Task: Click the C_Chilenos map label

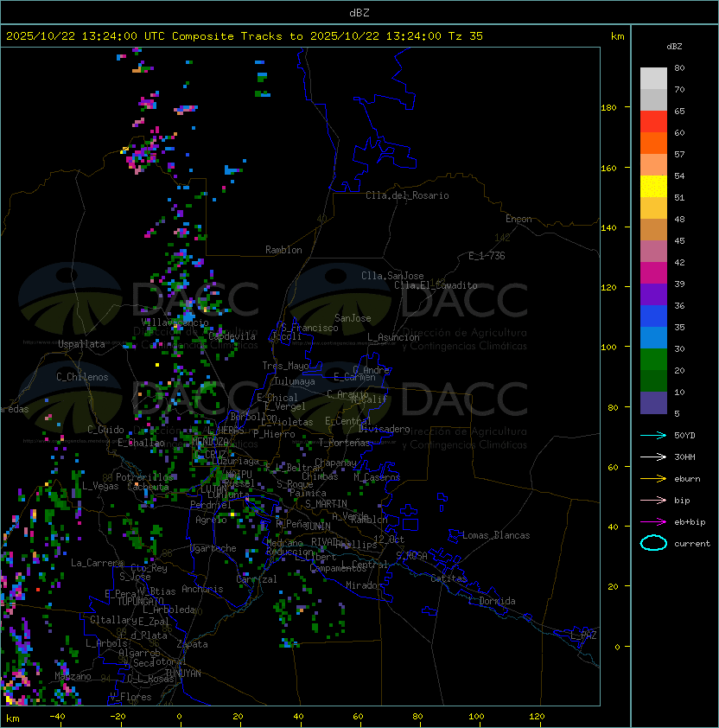Action: pyautogui.click(x=82, y=377)
